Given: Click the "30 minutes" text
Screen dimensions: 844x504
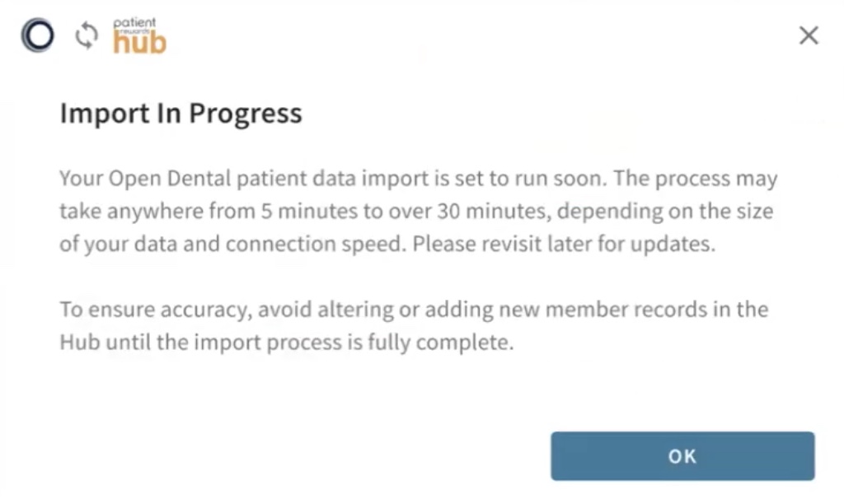Looking at the screenshot, I should [491, 212].
